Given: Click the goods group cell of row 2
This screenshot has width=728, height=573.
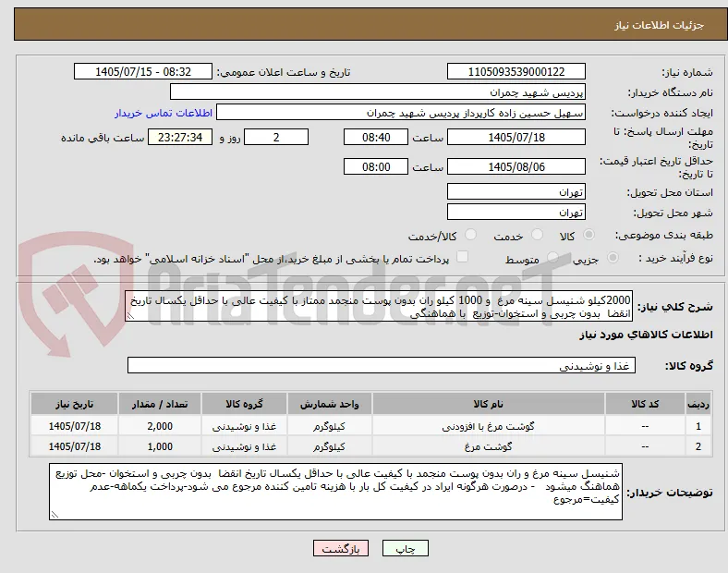Looking at the screenshot, I should point(244,446).
